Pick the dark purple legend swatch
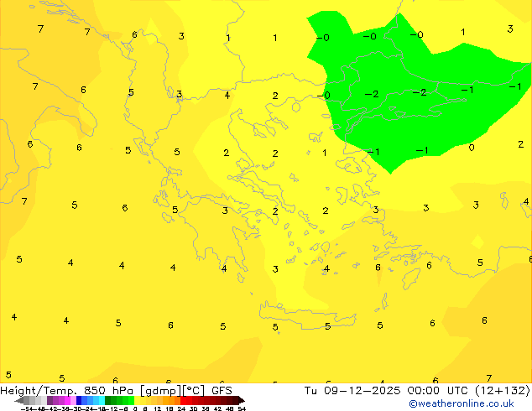Viewport: 532px width, 411px height. 50,400
